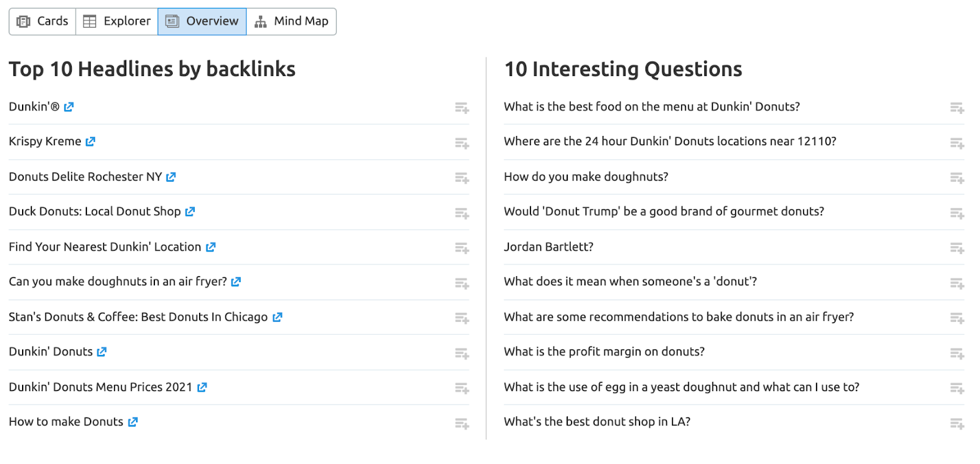The height and width of the screenshot is (464, 980).
Task: Switch to the Cards tab
Action: tap(42, 21)
